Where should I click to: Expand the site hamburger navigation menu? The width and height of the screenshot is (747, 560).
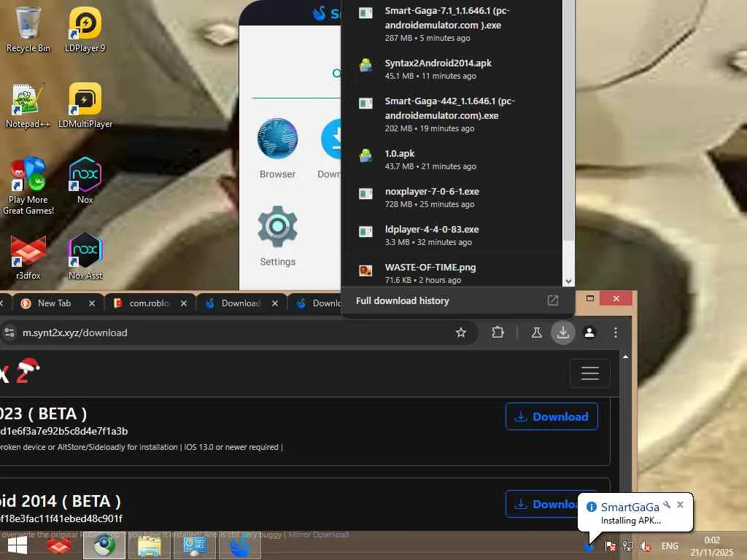coord(589,373)
